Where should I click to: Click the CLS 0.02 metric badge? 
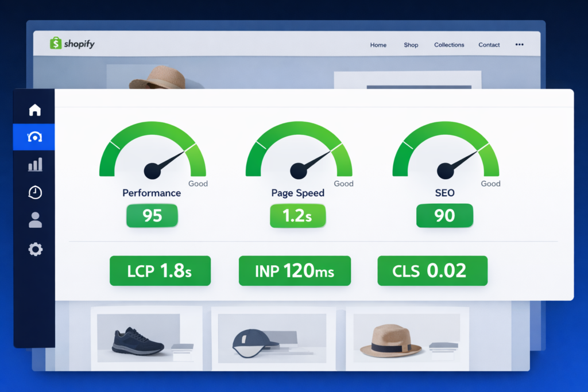(432, 270)
